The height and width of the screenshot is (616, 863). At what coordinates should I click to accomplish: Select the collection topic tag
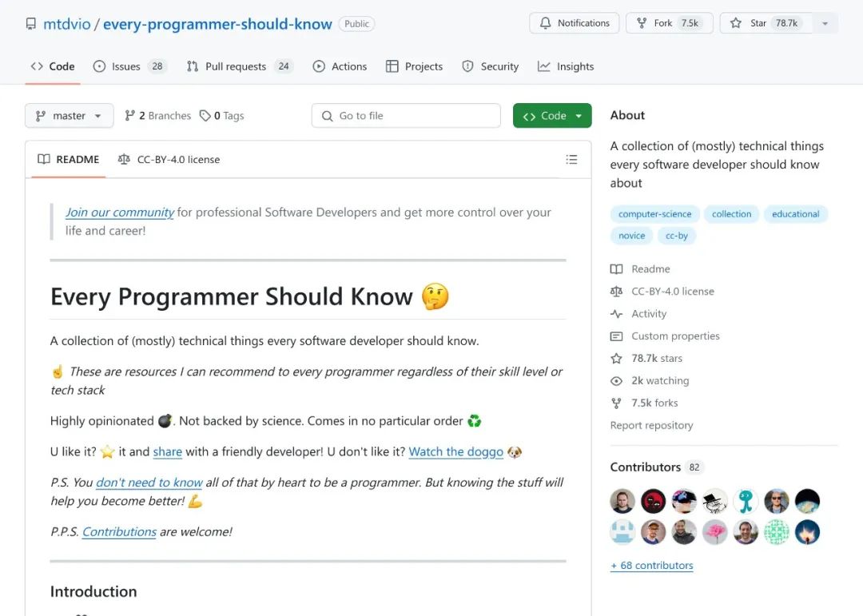(731, 214)
